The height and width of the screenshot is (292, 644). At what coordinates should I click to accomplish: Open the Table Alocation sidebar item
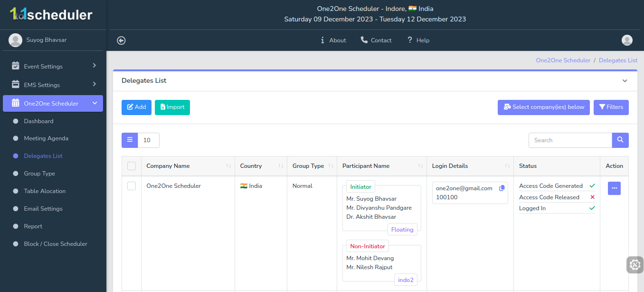pyautogui.click(x=45, y=191)
